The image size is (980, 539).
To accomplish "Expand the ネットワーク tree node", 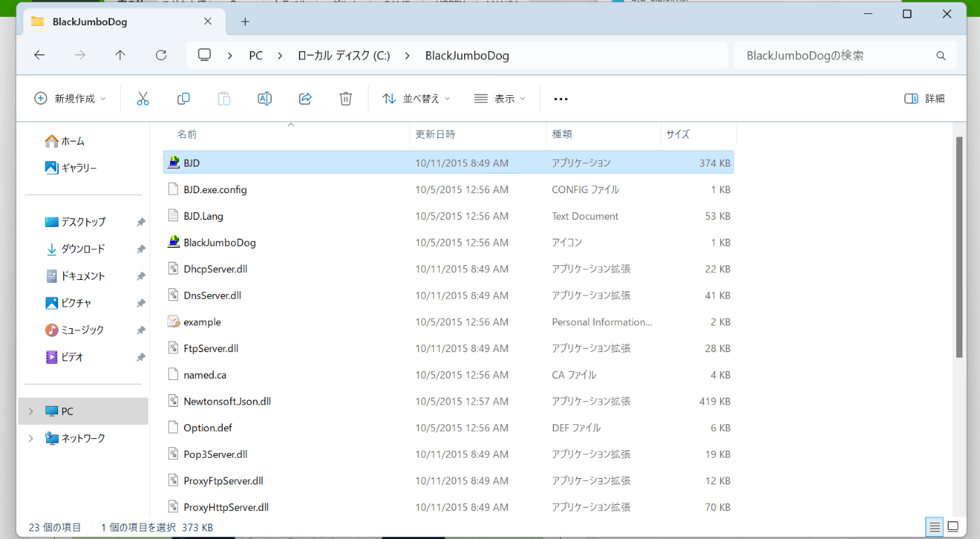I will (31, 438).
